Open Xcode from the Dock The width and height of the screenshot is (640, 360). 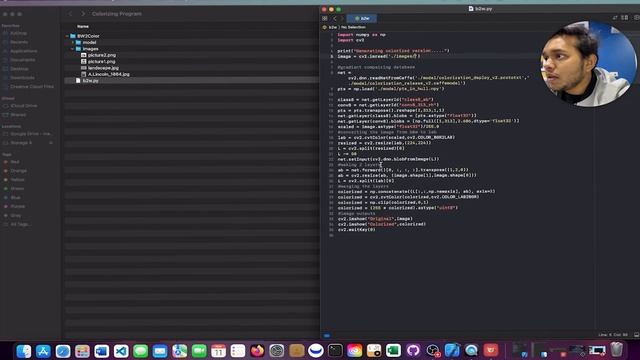click(452, 351)
